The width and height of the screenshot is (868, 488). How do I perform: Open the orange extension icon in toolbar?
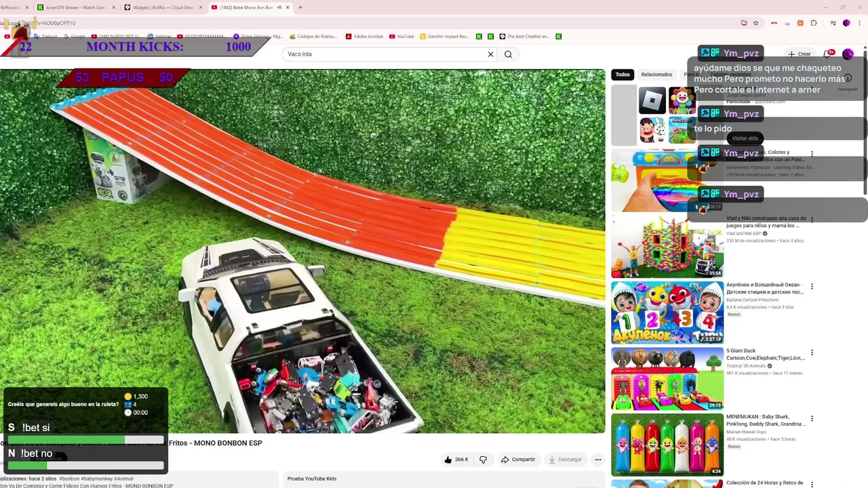(x=800, y=23)
